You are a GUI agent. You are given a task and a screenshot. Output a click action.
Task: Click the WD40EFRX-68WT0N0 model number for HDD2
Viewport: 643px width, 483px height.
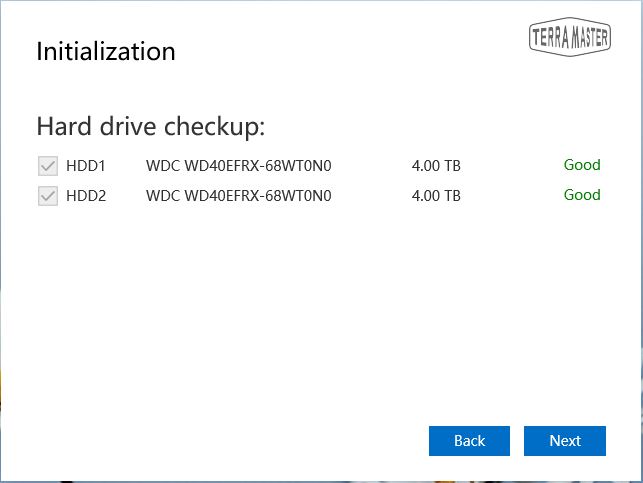tap(257, 196)
